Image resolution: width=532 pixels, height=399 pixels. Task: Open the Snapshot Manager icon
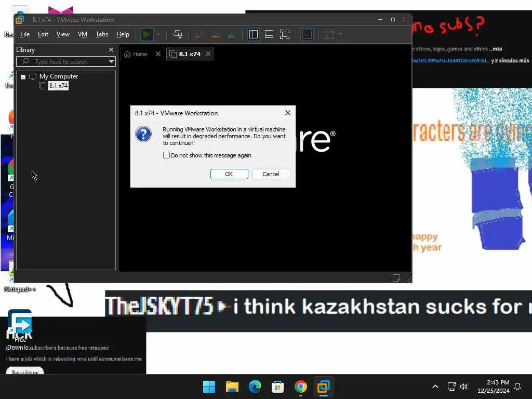coord(231,34)
